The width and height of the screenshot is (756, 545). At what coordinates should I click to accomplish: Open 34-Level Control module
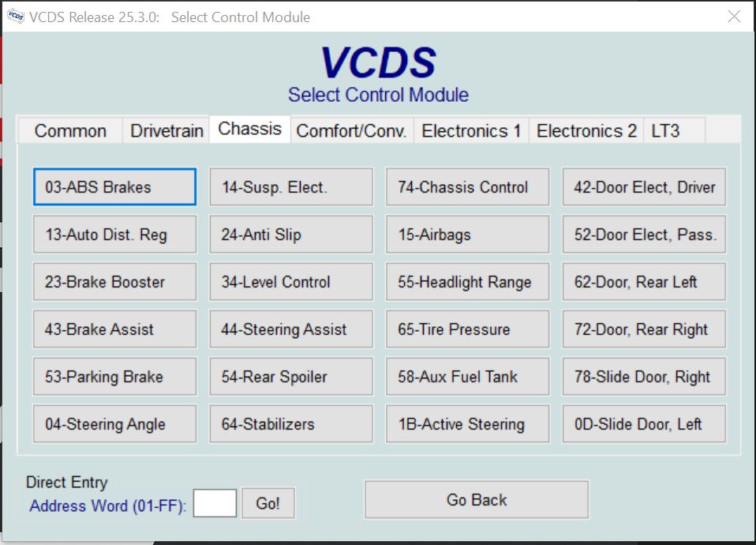[x=291, y=281]
